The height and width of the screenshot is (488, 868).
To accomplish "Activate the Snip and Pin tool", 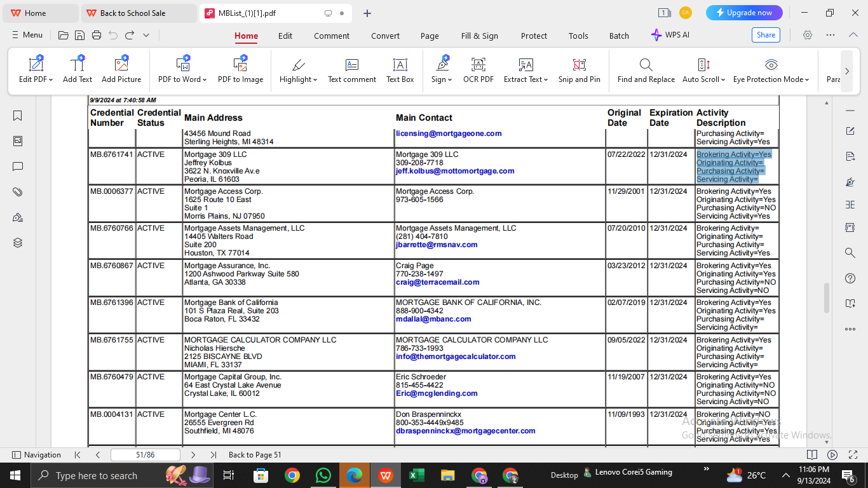I will tap(580, 70).
